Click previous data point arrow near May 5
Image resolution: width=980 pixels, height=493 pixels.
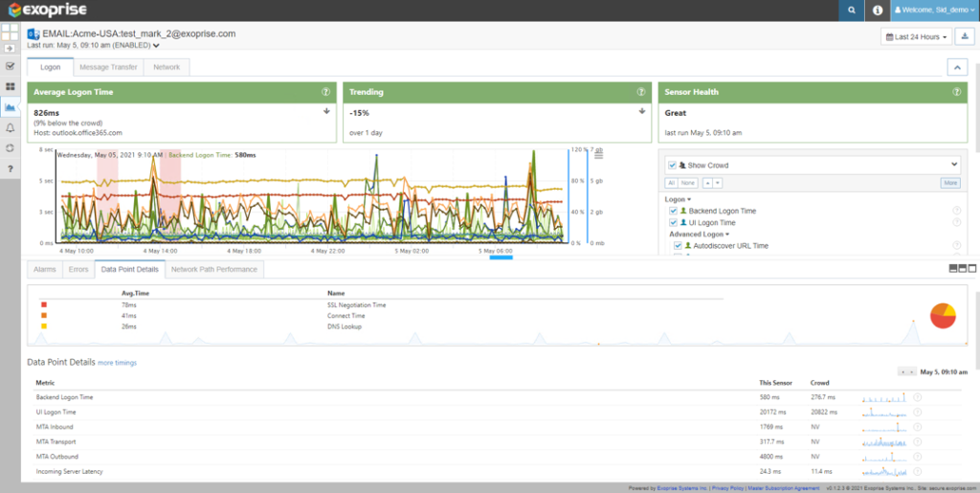pos(902,371)
